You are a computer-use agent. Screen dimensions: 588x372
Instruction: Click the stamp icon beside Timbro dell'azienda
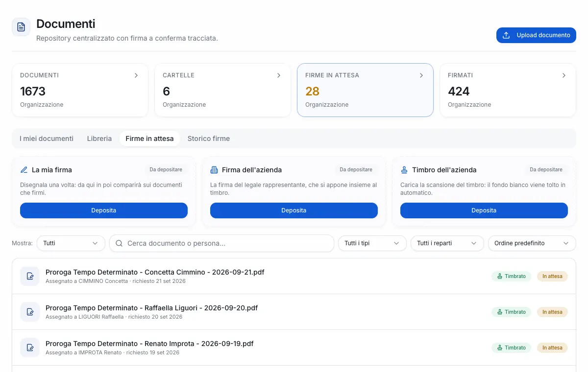[x=404, y=170]
